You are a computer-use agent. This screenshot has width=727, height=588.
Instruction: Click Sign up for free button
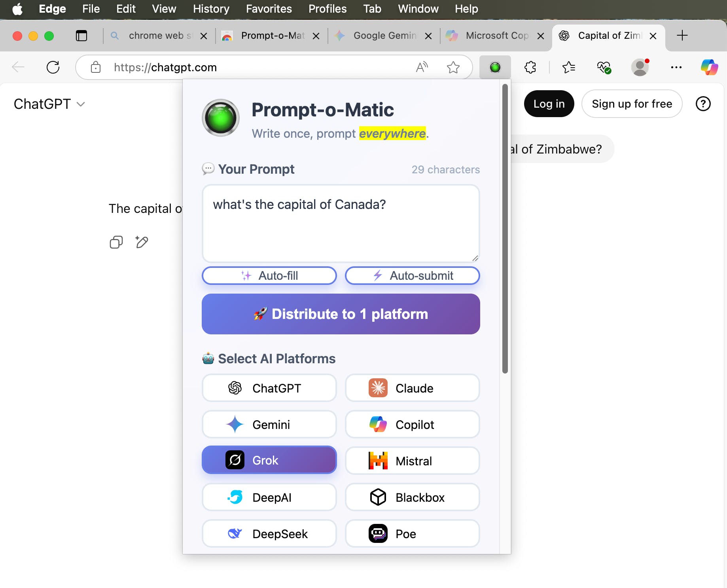[632, 104]
